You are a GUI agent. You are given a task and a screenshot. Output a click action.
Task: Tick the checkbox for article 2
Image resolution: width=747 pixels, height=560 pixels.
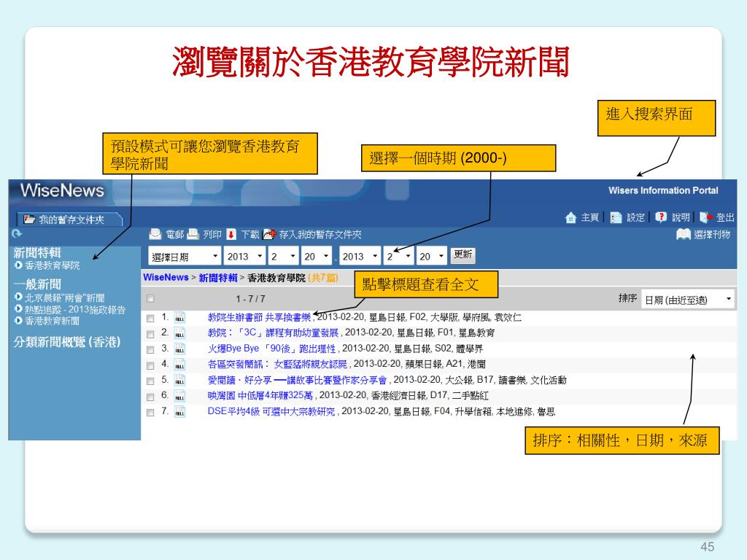(150, 334)
